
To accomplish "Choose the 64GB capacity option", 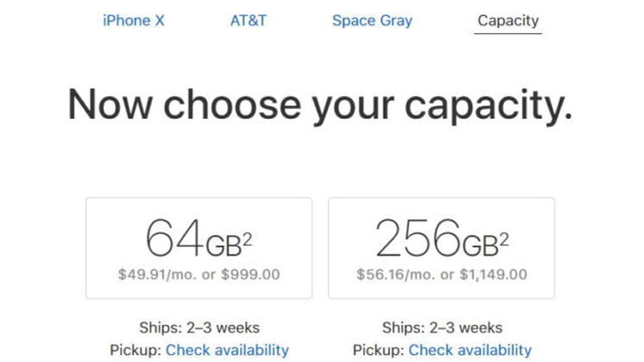I will pyautogui.click(x=199, y=248).
